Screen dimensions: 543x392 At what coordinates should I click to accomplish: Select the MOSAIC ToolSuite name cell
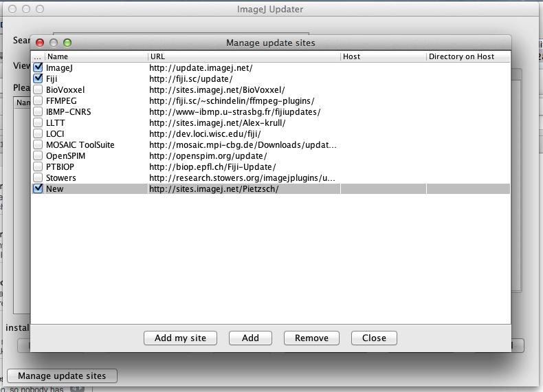(96, 145)
